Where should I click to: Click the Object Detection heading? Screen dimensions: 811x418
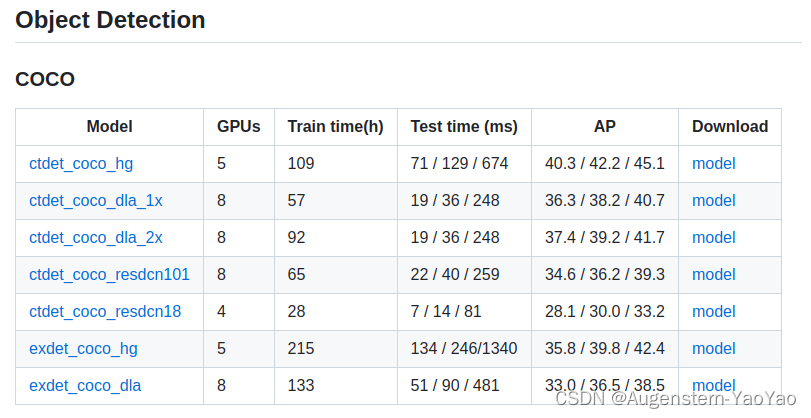(x=110, y=19)
